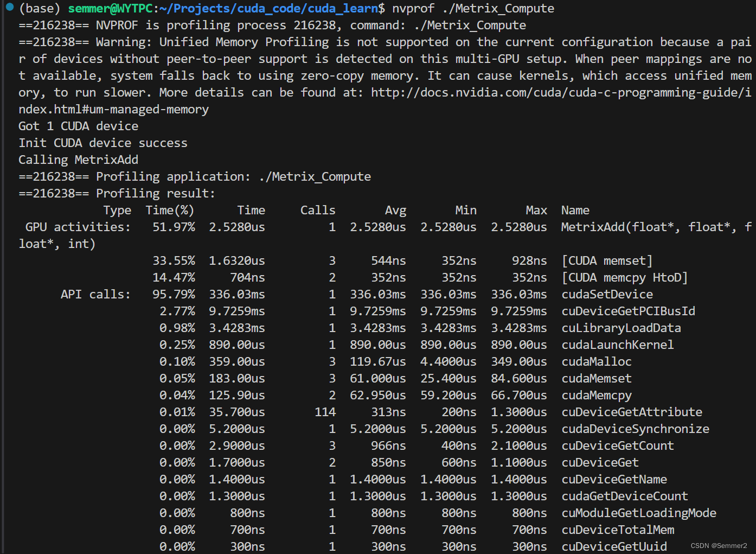Viewport: 756px width, 554px height.
Task: Select the cuDeviceGetPCIBusId API call
Action: (628, 311)
